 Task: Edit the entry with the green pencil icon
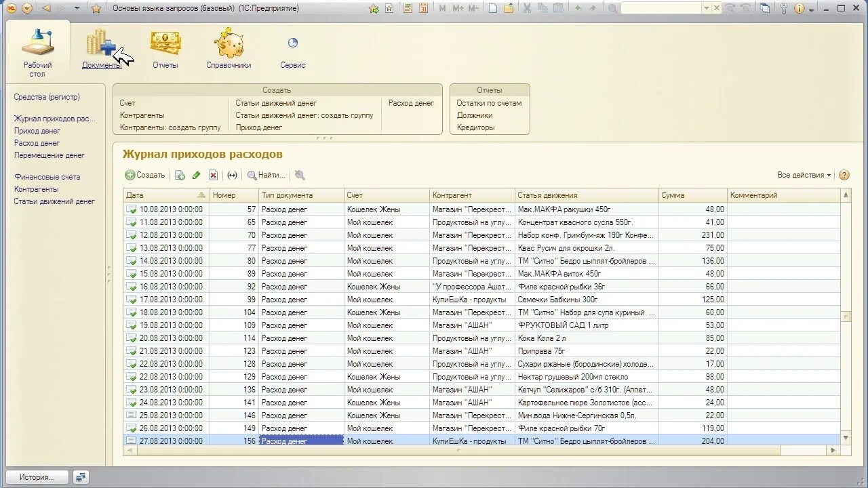point(197,175)
